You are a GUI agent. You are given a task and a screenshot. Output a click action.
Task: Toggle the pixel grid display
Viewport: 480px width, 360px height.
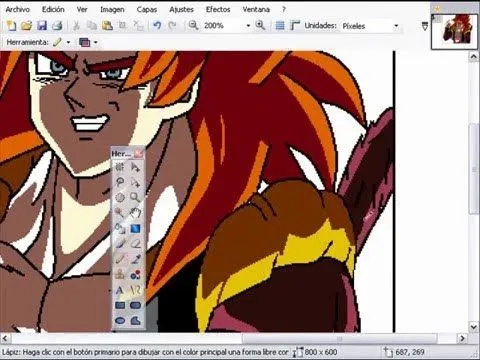pos(280,25)
